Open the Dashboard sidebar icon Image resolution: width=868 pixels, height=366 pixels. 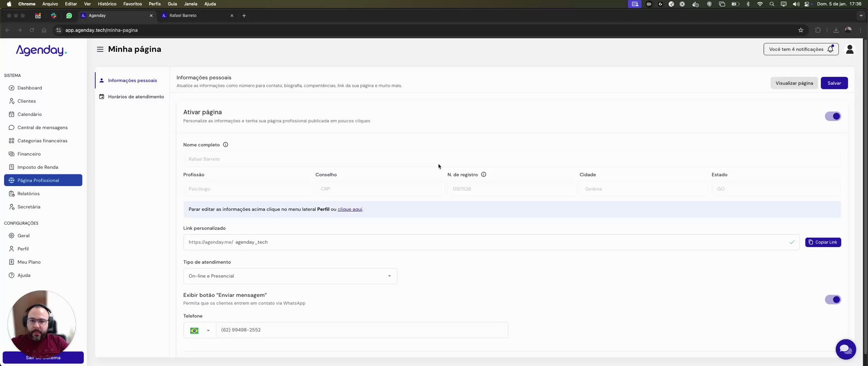[12, 88]
